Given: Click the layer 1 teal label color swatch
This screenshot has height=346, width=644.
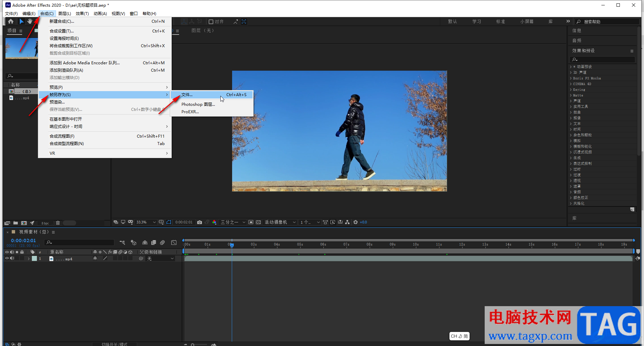Looking at the screenshot, I should point(34,259).
